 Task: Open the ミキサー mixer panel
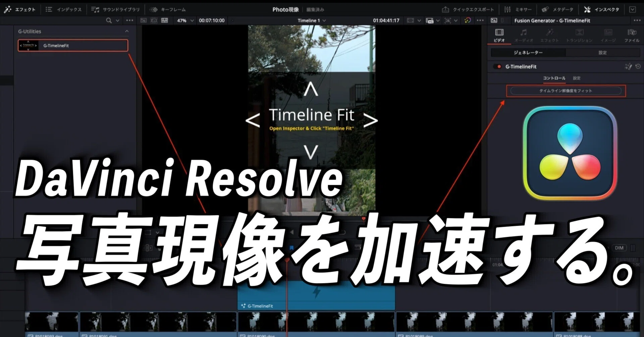coord(518,9)
